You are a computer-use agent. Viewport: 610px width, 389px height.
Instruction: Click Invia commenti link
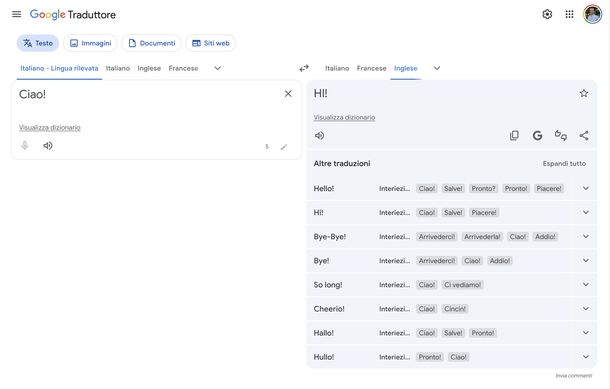point(573,376)
